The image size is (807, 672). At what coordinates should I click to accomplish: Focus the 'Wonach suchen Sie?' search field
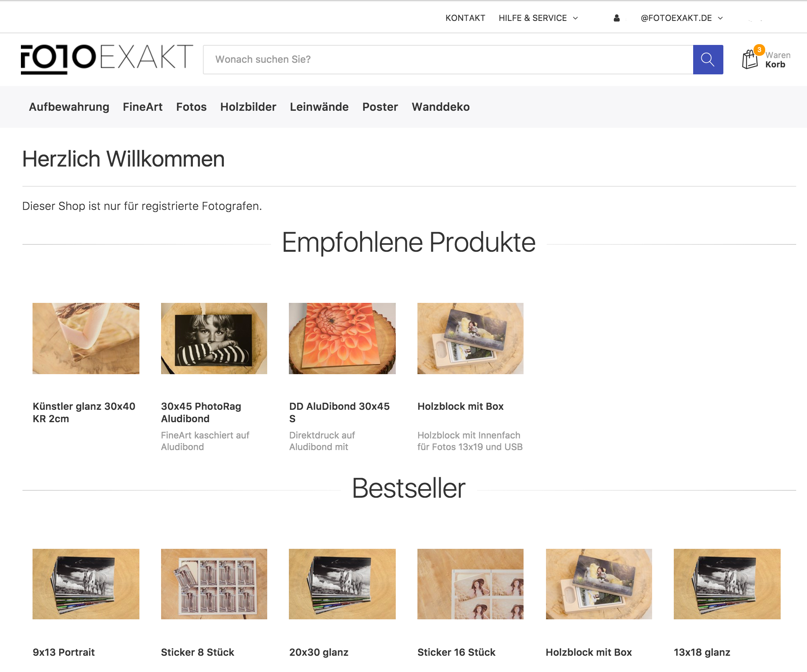pyautogui.click(x=448, y=60)
